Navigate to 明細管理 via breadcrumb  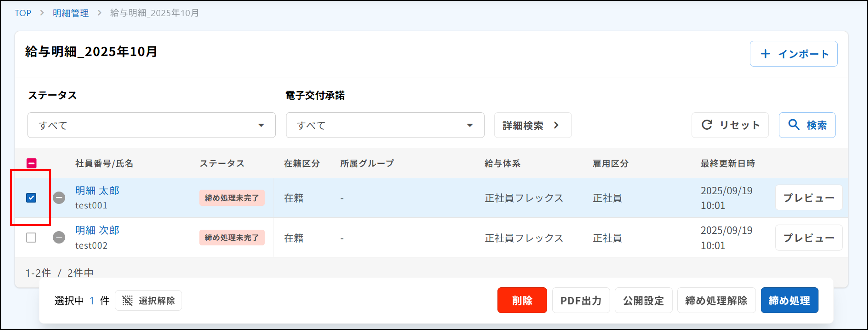(x=71, y=13)
